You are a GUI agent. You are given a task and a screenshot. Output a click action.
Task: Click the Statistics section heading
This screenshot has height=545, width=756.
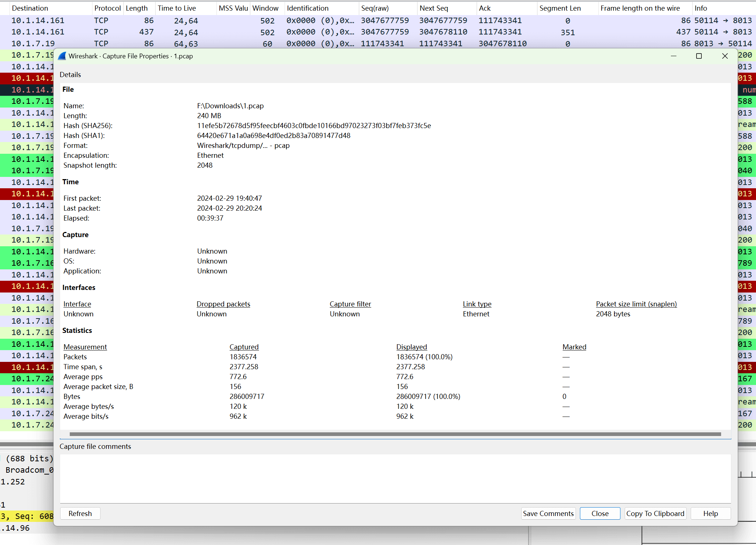[x=77, y=330]
